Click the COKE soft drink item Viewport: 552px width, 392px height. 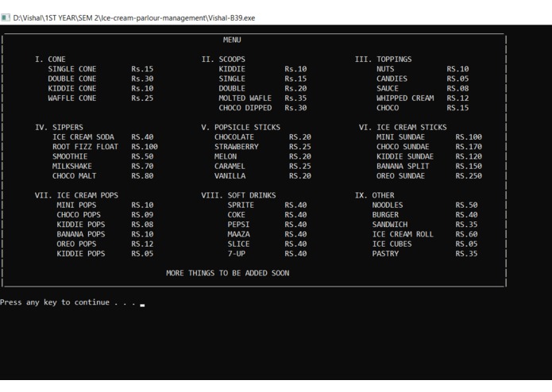point(236,215)
